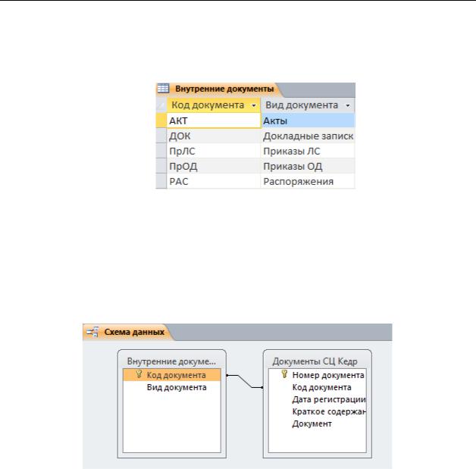Screen dimensions: 476x469
Task: Click the ПрОД cell
Action: click(x=214, y=166)
